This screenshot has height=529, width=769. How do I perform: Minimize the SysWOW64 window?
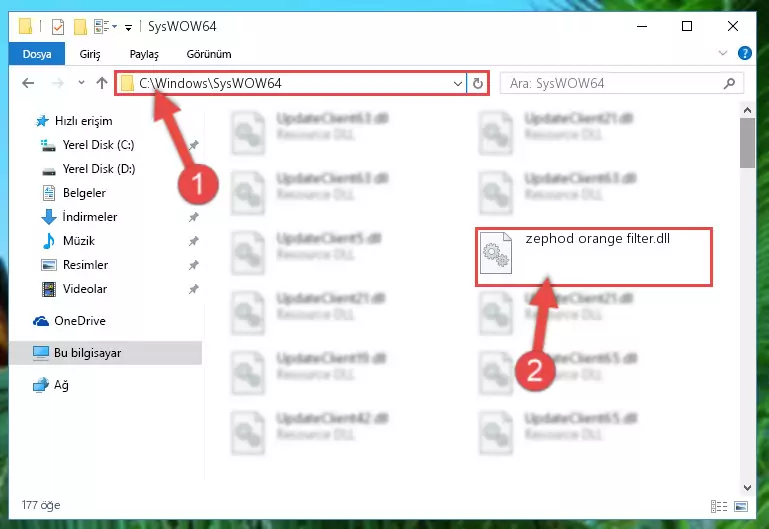pyautogui.click(x=642, y=26)
